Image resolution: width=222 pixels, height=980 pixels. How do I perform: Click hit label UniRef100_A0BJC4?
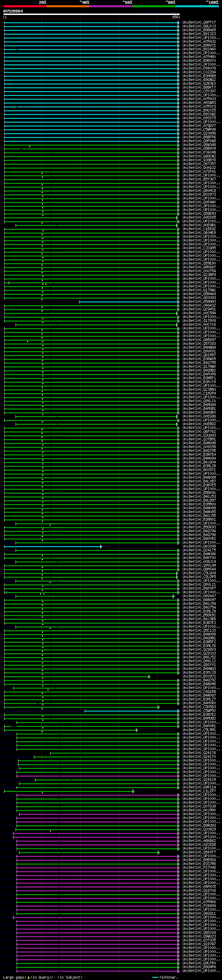[x=199, y=561]
